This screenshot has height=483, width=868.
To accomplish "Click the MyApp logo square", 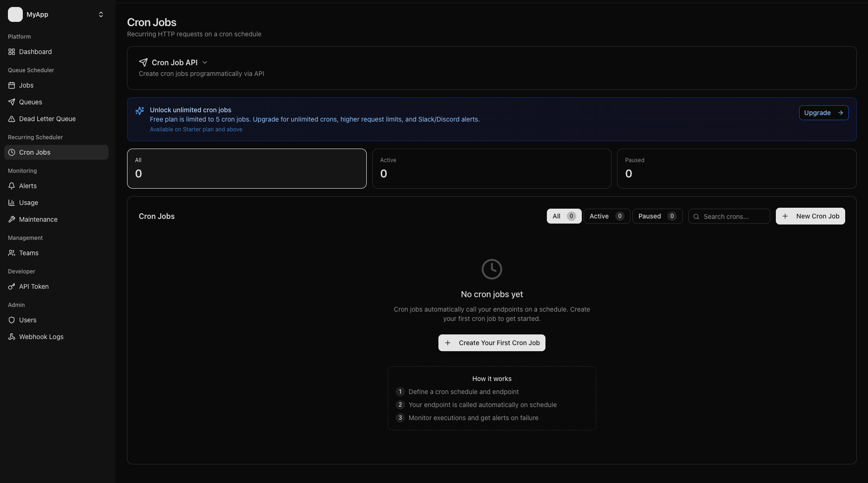I will [x=15, y=14].
